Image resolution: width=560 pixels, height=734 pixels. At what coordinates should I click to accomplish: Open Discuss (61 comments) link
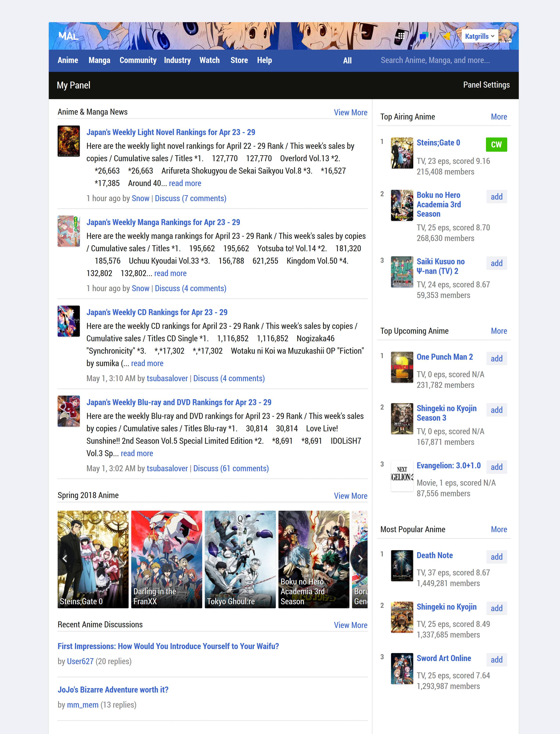click(x=231, y=468)
